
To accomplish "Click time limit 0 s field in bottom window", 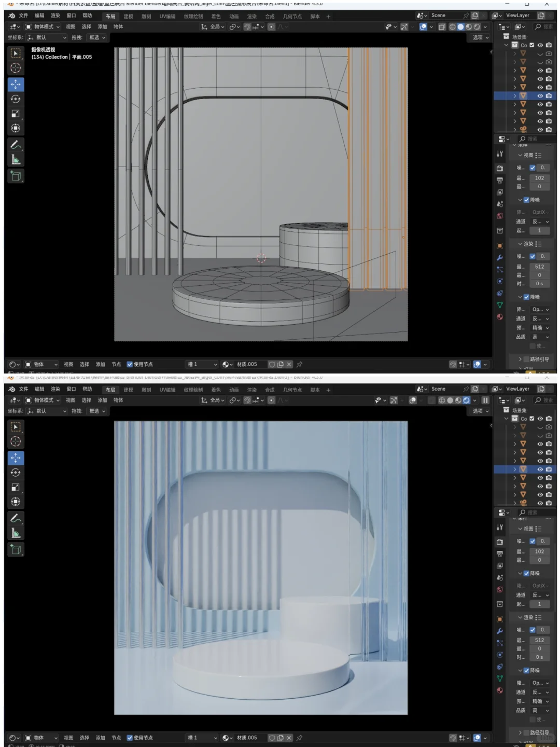I will 540,657.
